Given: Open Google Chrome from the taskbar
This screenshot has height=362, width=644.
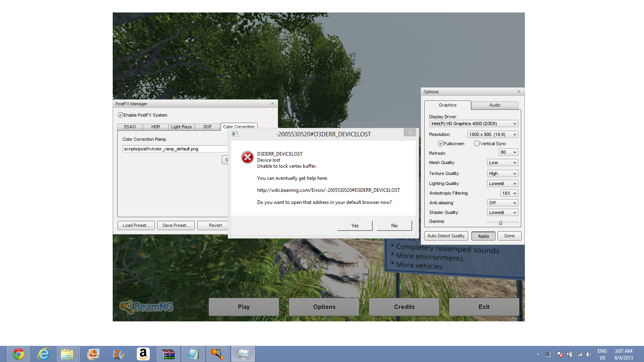Looking at the screenshot, I should 19,354.
